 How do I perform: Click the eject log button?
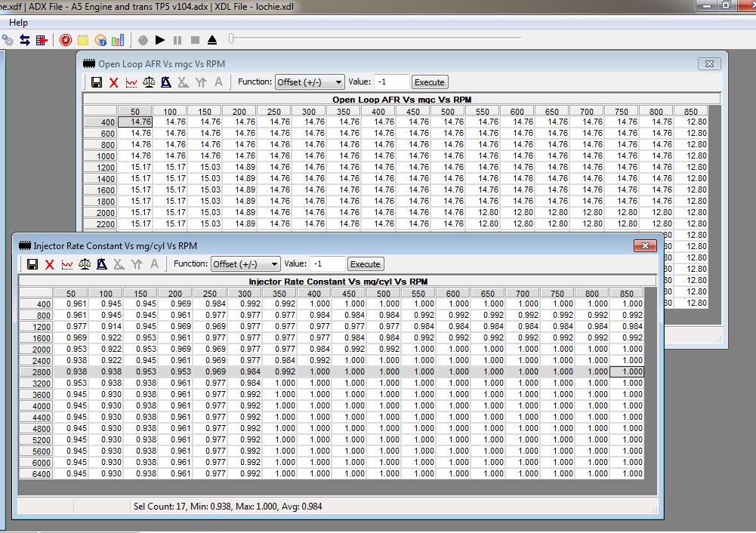(212, 41)
